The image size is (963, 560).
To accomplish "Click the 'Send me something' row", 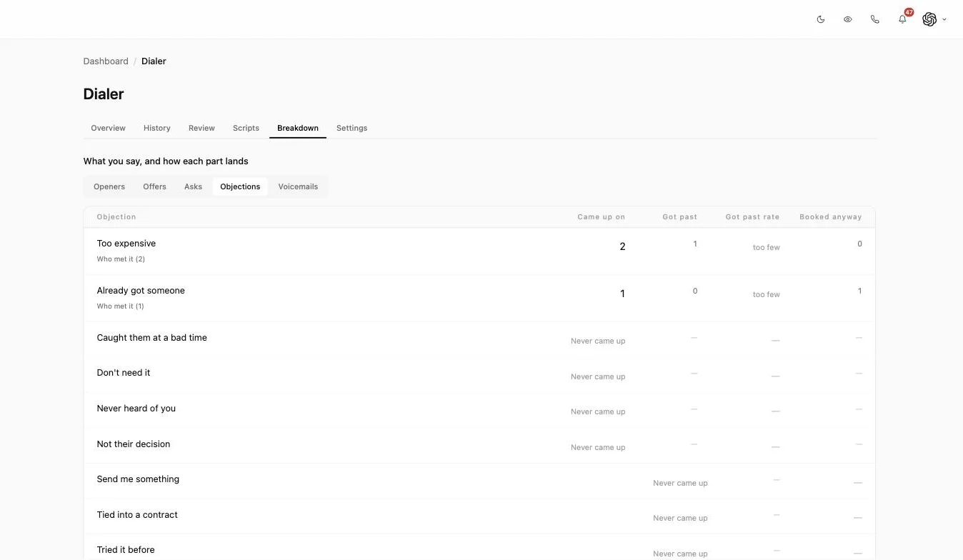I will 479,481.
